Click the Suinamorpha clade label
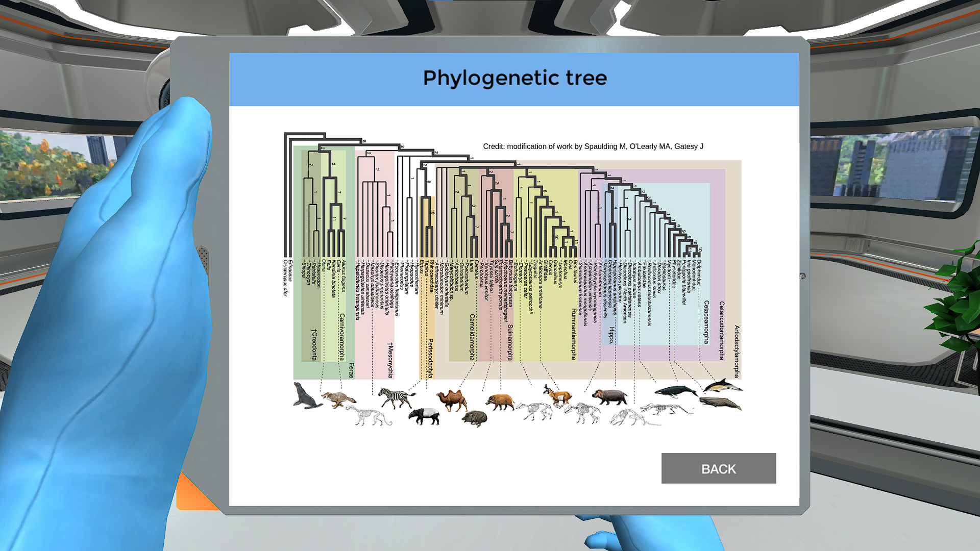 [510, 342]
